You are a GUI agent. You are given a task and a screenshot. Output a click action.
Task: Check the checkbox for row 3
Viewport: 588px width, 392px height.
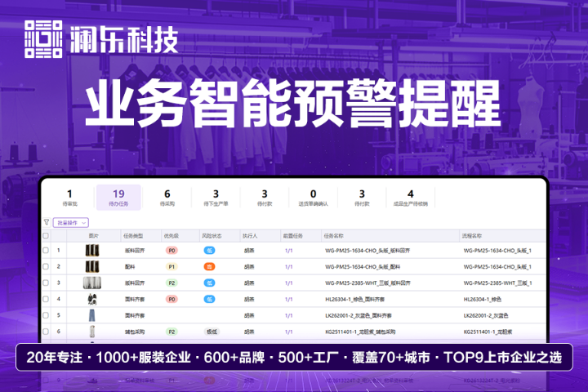[46, 283]
